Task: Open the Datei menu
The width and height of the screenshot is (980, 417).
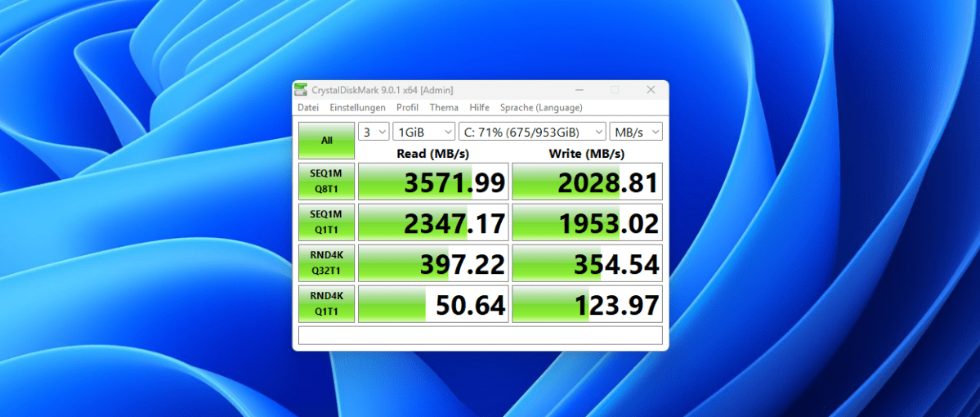Action: pyautogui.click(x=308, y=108)
